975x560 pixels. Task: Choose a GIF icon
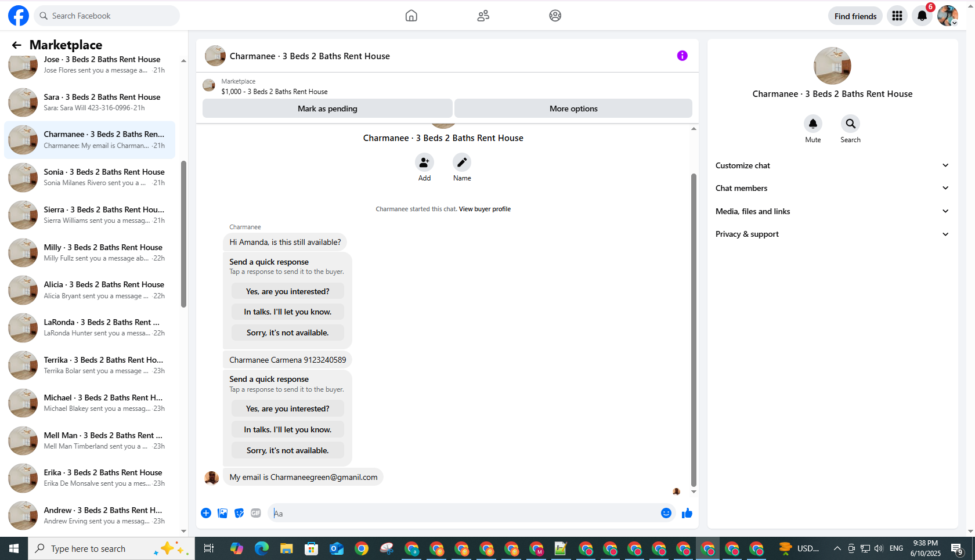(x=256, y=513)
